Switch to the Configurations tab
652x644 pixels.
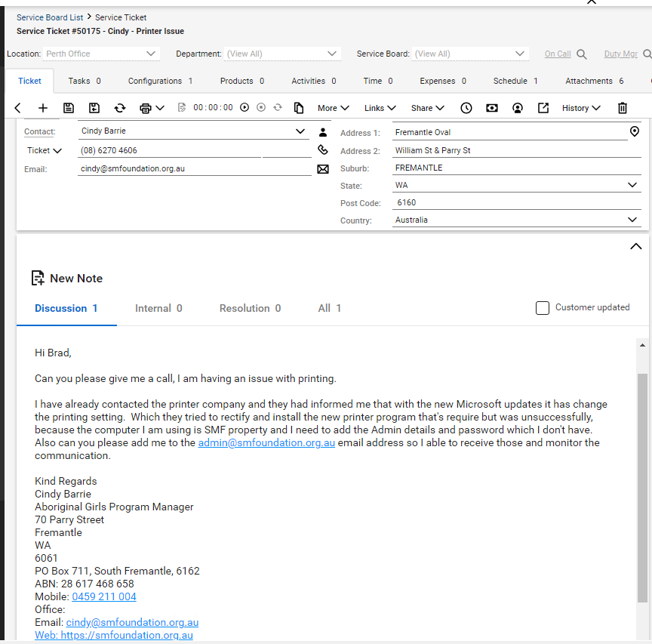(x=160, y=81)
